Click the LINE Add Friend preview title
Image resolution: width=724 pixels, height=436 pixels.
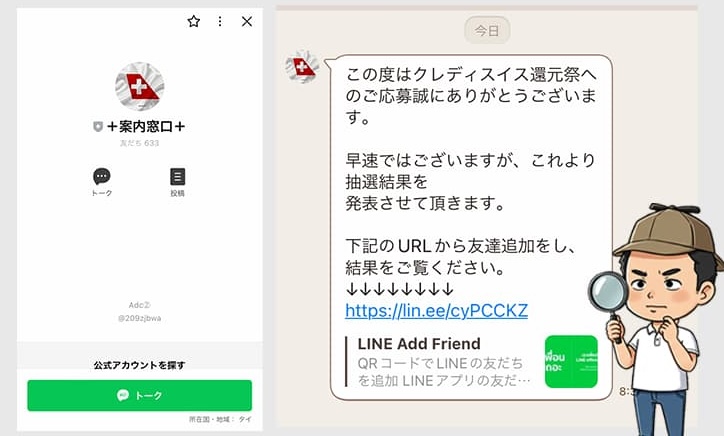tap(419, 344)
